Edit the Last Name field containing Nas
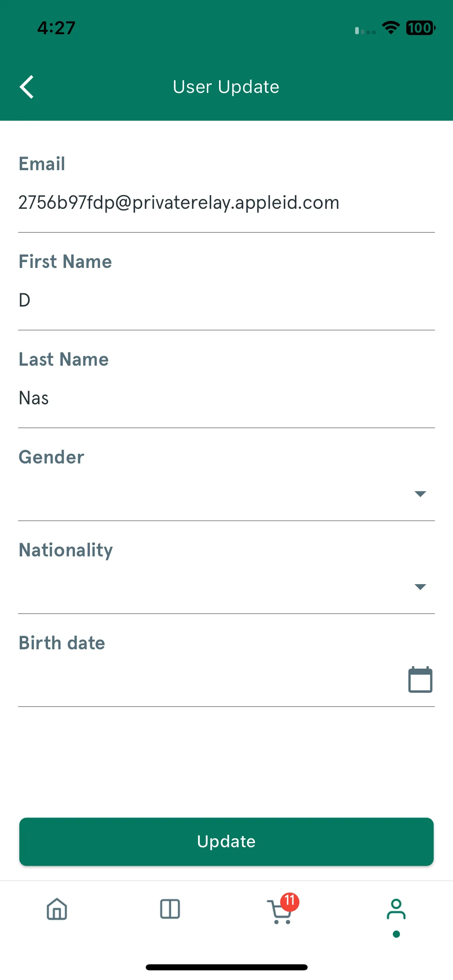This screenshot has width=453, height=980. coord(226,398)
